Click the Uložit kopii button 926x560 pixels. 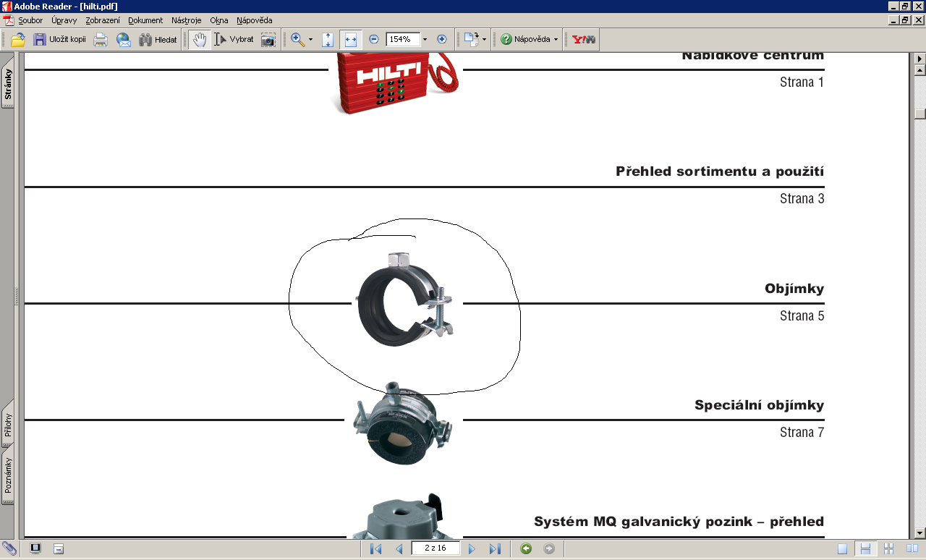(x=60, y=40)
